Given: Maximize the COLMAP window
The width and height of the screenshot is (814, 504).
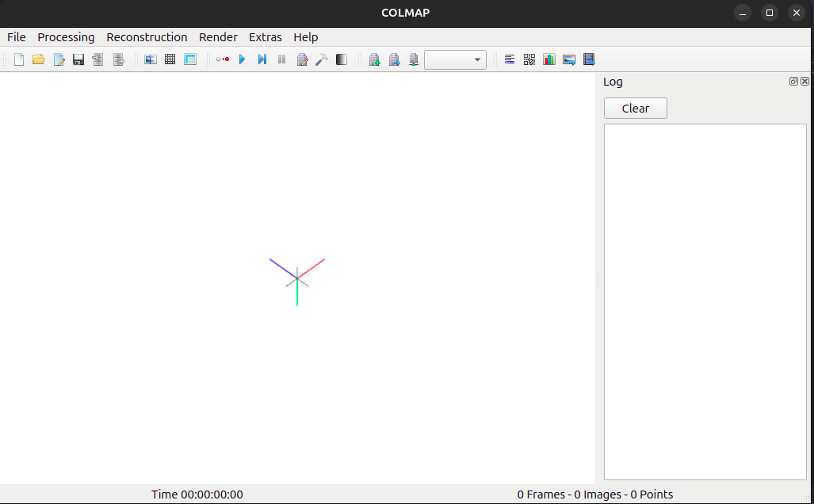Looking at the screenshot, I should coord(770,13).
